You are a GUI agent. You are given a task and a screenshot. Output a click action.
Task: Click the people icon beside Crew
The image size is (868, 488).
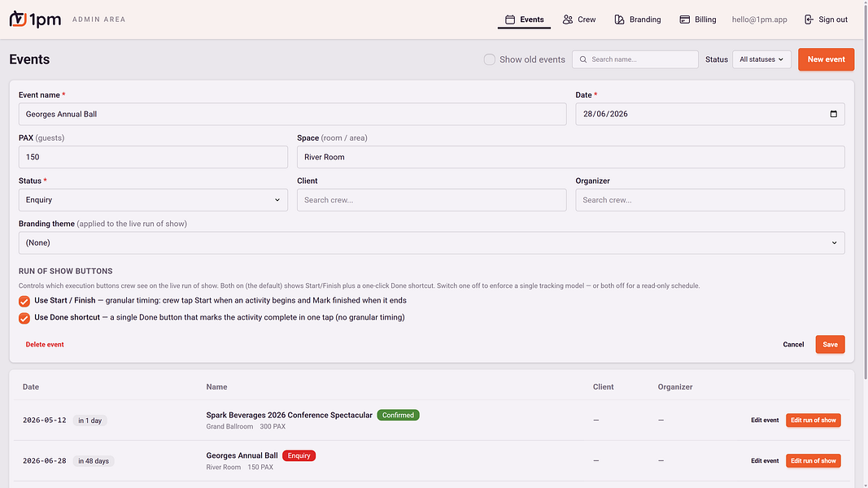coord(567,20)
